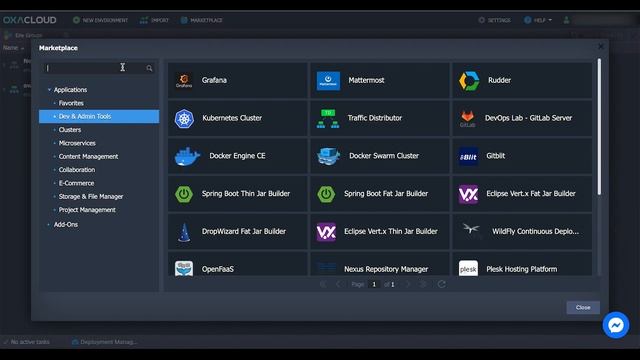Click the Eclipse Vert.x Thin Jar Builder icon
Screen dimensions: 640x360
point(326,232)
